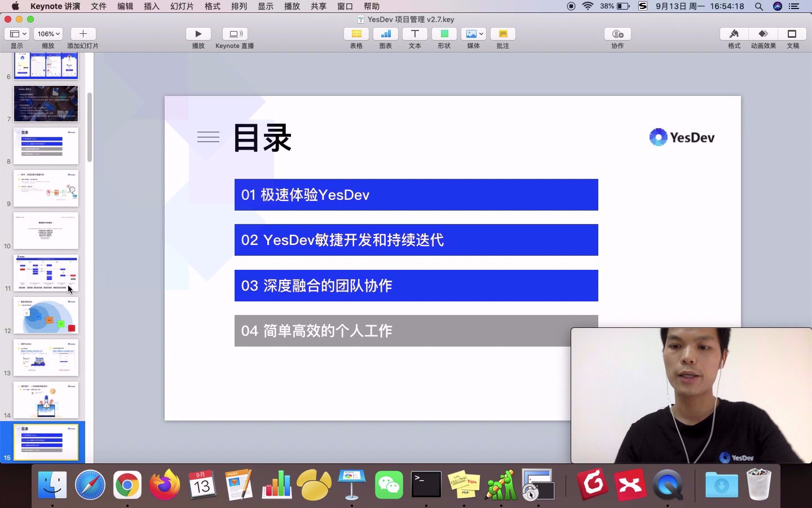Image resolution: width=812 pixels, height=508 pixels.
Task: Open the 文件 menu
Action: (99, 6)
